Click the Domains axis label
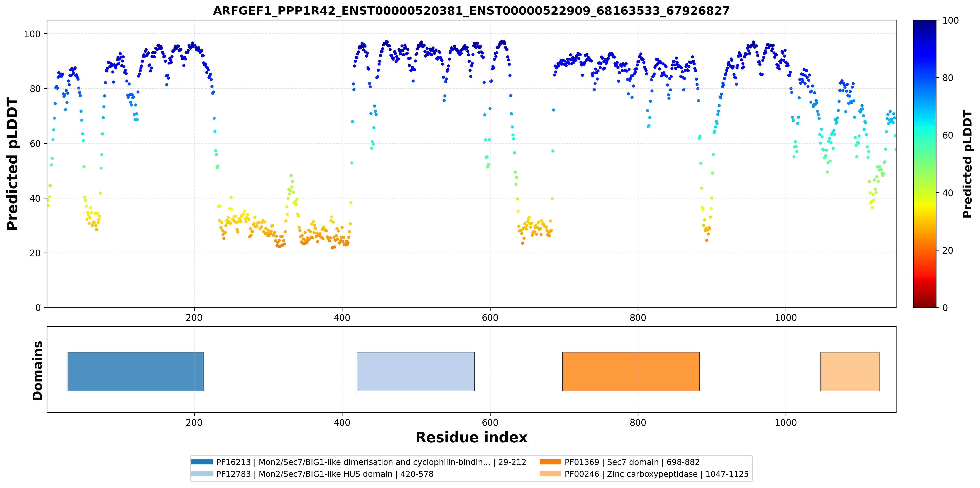This screenshot has height=488, width=980. pyautogui.click(x=37, y=371)
